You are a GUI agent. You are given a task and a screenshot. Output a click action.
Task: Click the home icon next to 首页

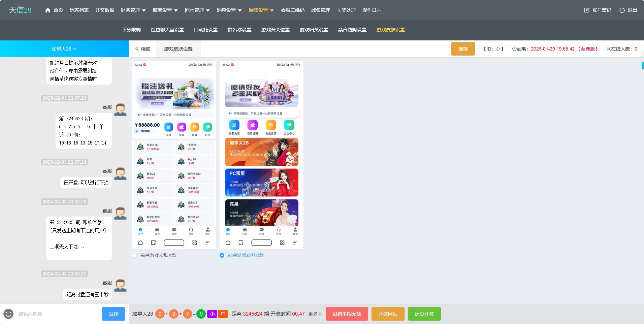coord(48,10)
